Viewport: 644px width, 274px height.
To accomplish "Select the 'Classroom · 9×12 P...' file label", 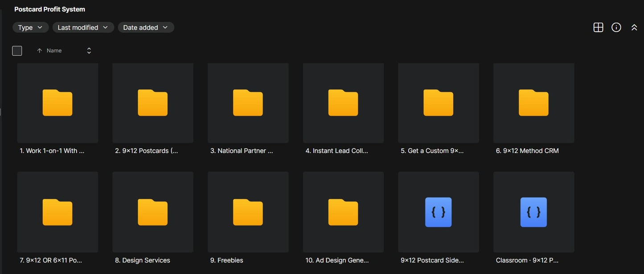I will [527, 260].
